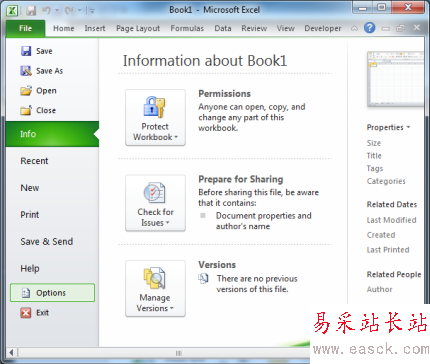Image resolution: width=430 pixels, height=364 pixels.
Task: Open the File tab
Action: point(25,28)
